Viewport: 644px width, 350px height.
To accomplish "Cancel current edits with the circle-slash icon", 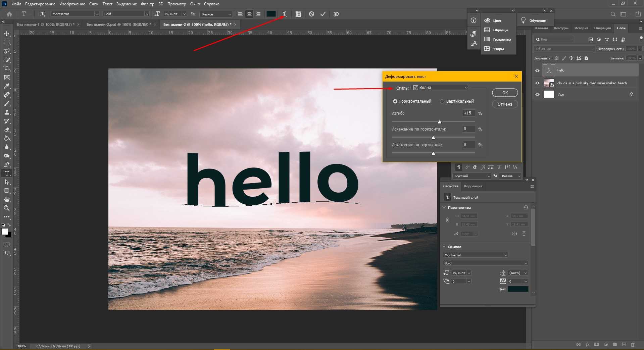I will [311, 14].
